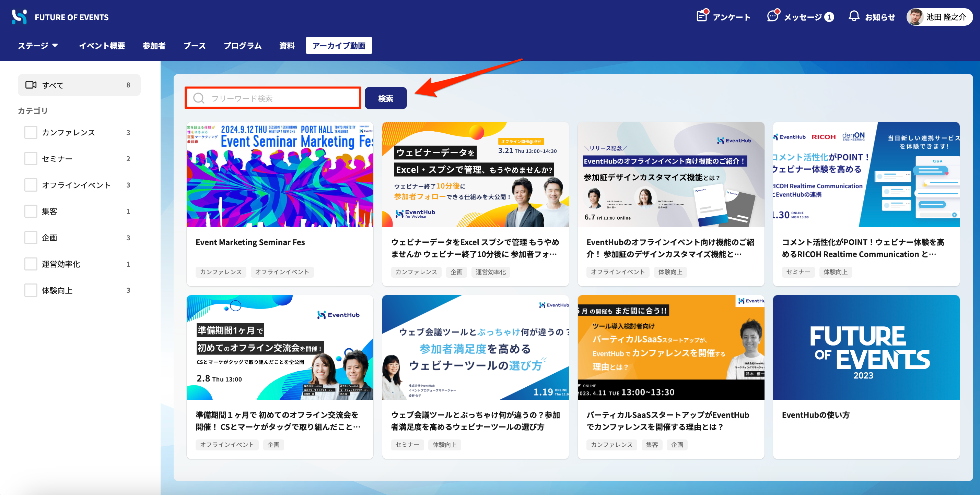Click the カンファレンス tag on Event Marketing Seminar Fes
980x495 pixels.
click(221, 272)
